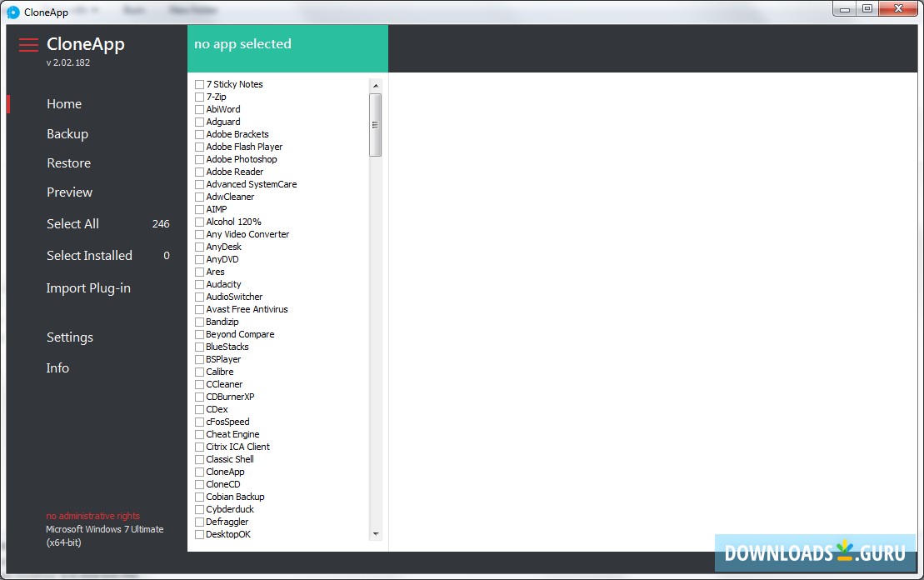Check the DesktopOK box

[199, 535]
